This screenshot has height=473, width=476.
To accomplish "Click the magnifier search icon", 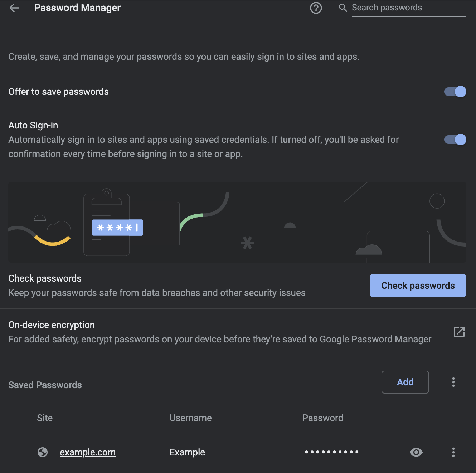I will click(343, 8).
